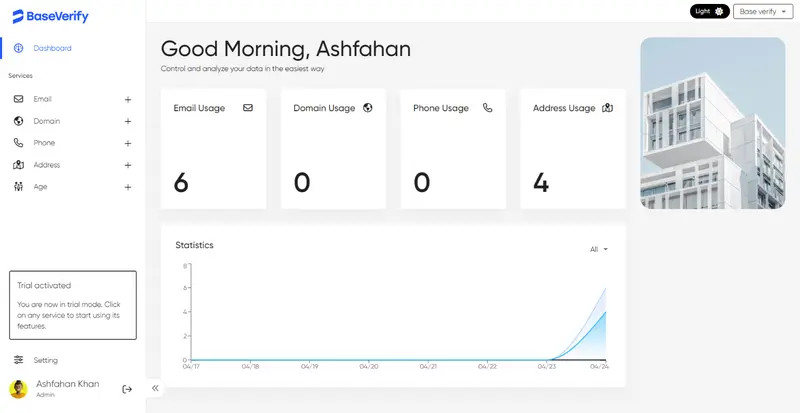Click the phone icon on Phone Usage card
The image size is (800, 413).
488,108
